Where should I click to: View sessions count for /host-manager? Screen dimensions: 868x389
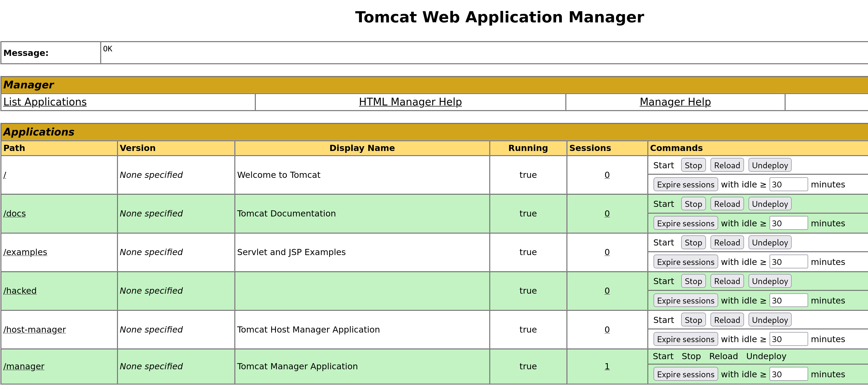point(607,329)
